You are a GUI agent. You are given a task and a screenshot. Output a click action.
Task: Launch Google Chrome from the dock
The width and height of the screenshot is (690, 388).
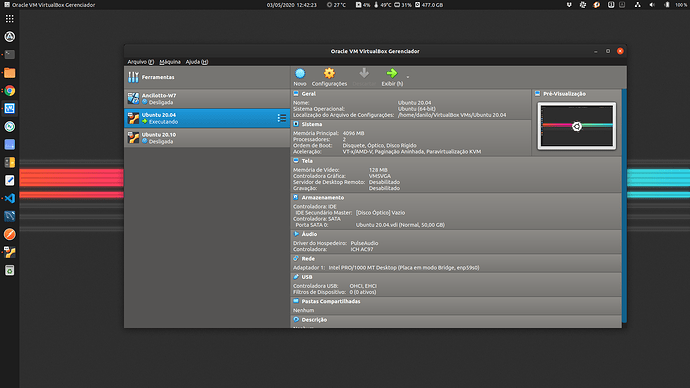click(x=10, y=91)
